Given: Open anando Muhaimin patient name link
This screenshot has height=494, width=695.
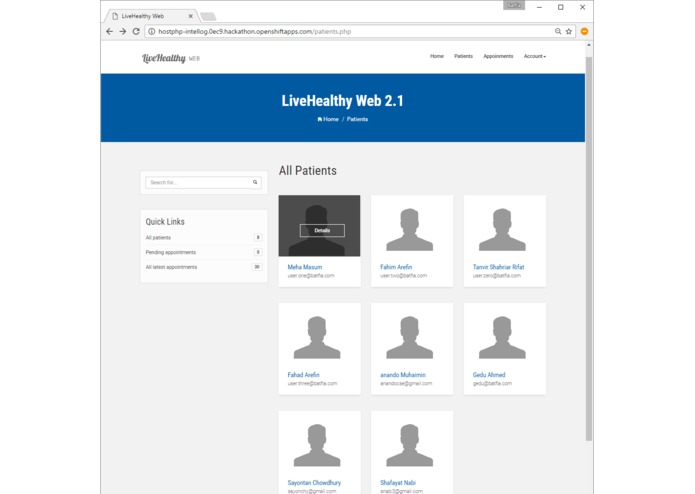Looking at the screenshot, I should 402,375.
